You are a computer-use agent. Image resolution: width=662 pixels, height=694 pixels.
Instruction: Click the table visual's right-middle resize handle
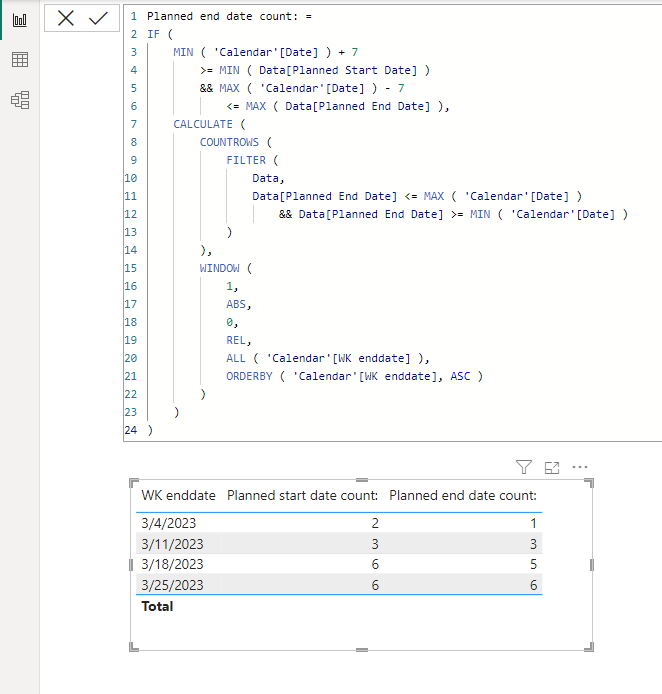(592, 565)
